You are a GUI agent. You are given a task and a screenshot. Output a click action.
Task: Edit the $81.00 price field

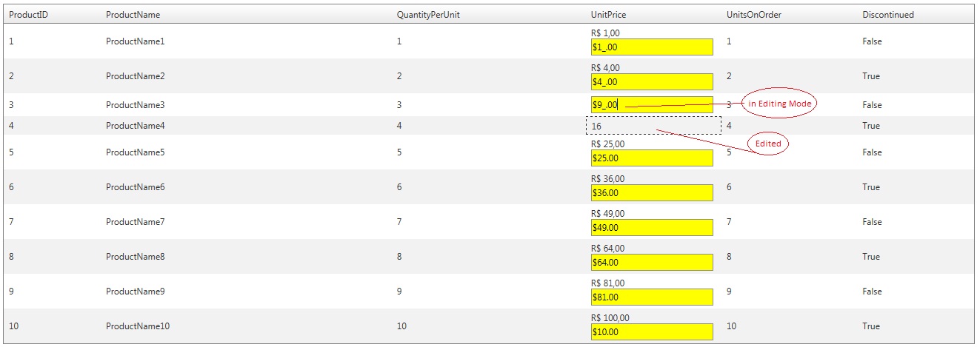(652, 297)
